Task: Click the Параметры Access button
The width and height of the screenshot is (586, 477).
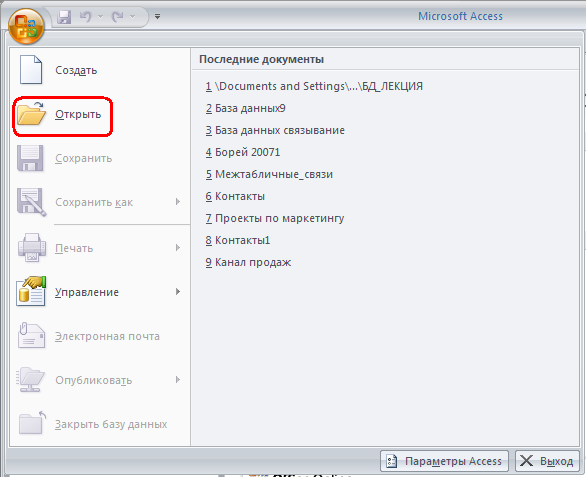Action: tap(444, 461)
